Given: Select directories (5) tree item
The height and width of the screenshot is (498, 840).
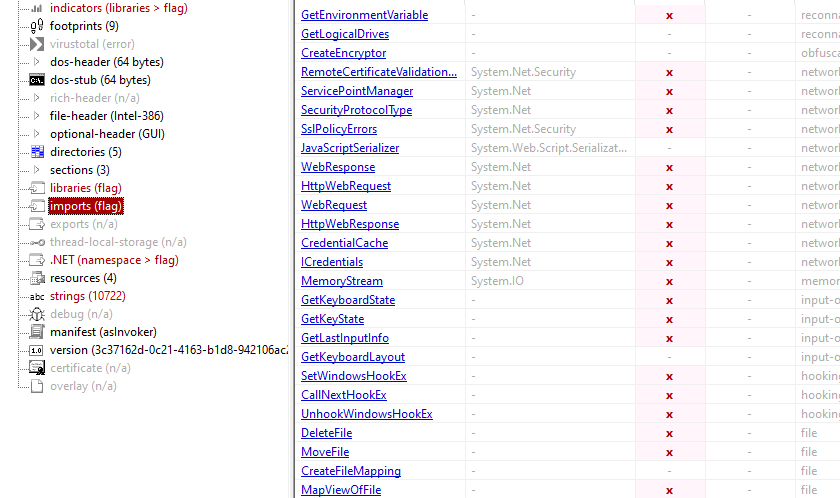Looking at the screenshot, I should pos(86,152).
